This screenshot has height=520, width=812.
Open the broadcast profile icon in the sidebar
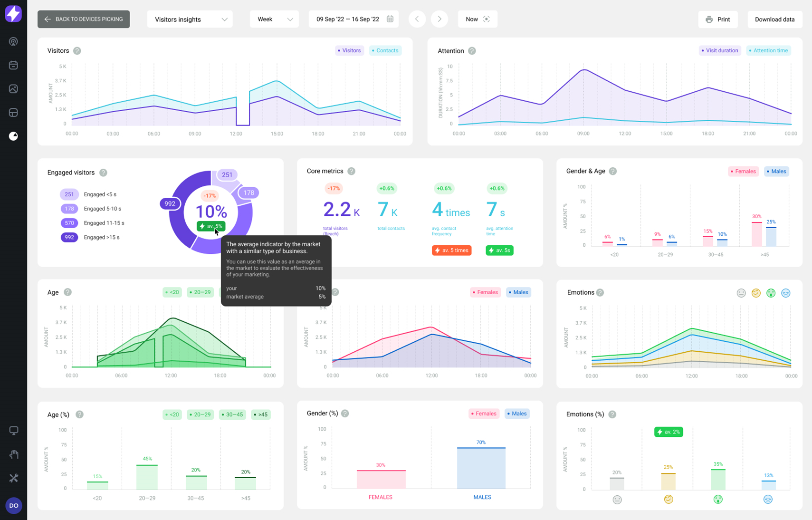13,41
